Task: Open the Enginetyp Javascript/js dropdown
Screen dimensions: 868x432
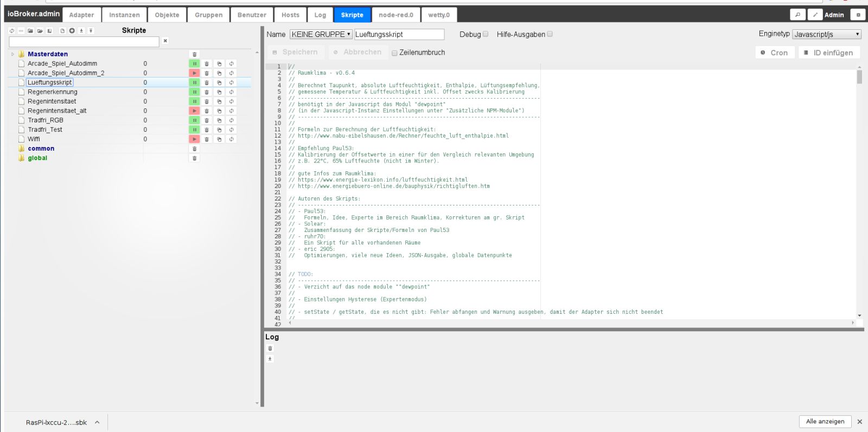Action: pos(827,34)
